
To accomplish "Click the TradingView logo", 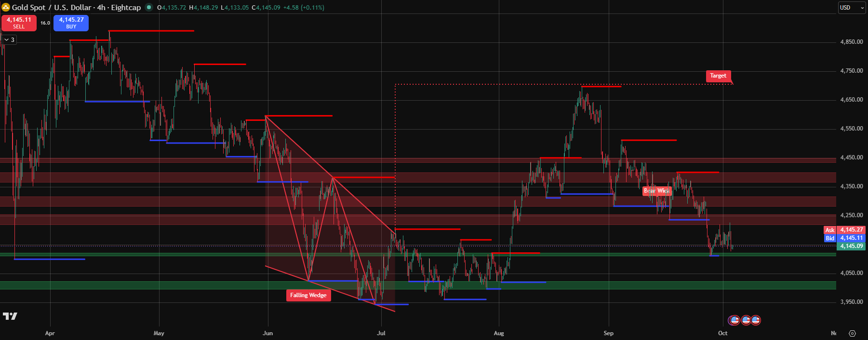I will click(10, 316).
